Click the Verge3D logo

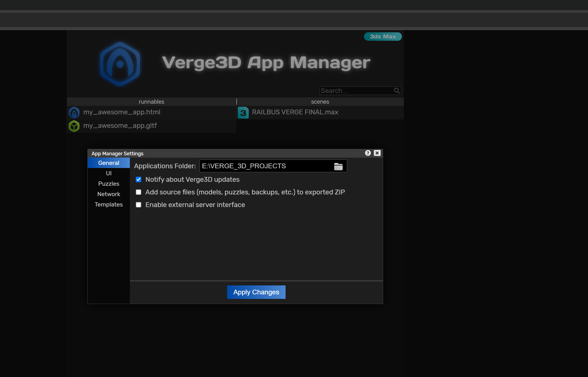point(120,64)
